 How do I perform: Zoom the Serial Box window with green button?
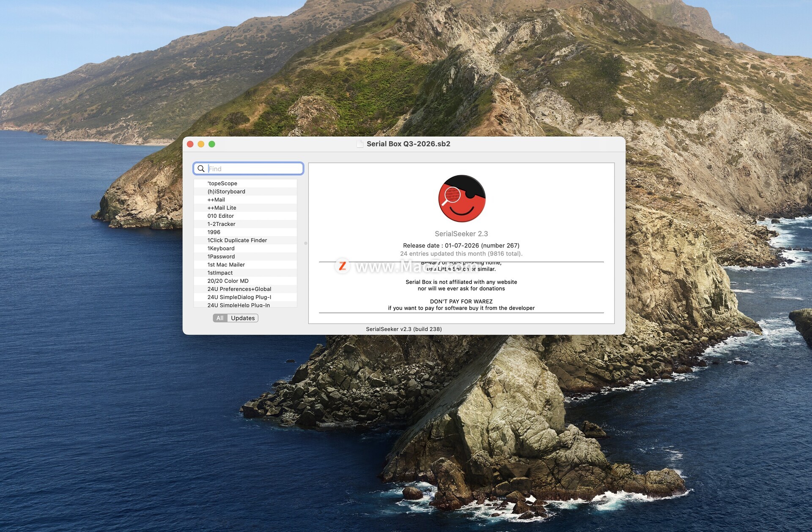(212, 144)
